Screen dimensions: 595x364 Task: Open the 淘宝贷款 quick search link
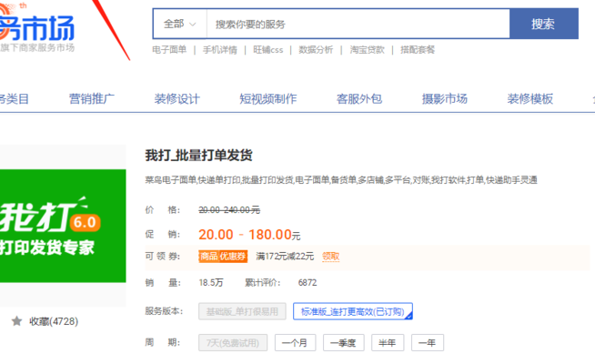click(367, 50)
